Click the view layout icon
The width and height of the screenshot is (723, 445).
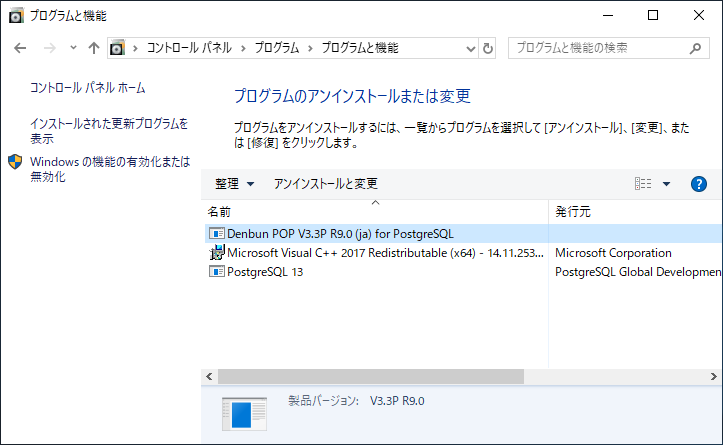point(643,184)
